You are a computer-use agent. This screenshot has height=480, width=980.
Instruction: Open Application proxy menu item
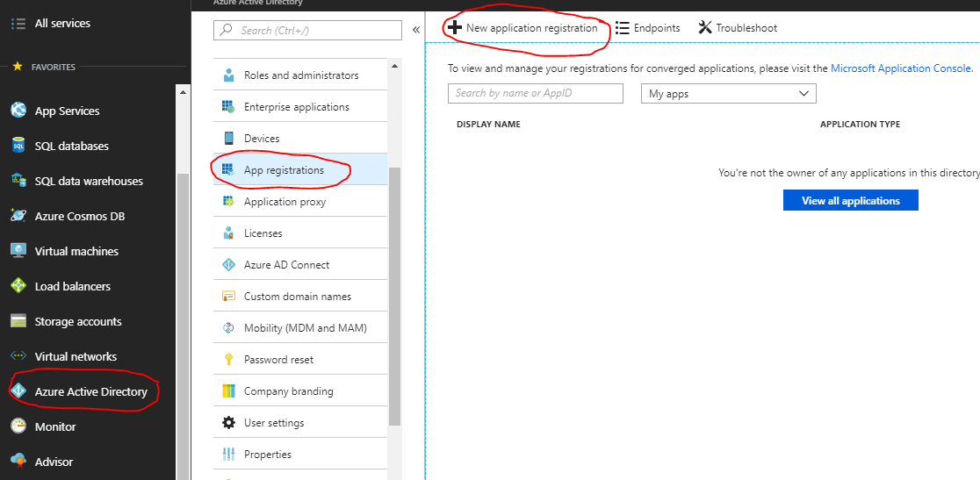pos(300,202)
